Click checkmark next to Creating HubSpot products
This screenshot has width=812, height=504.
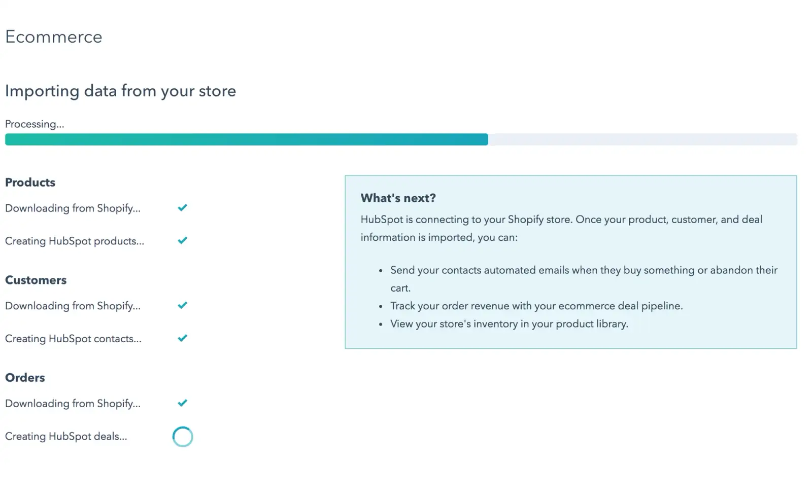coord(183,241)
